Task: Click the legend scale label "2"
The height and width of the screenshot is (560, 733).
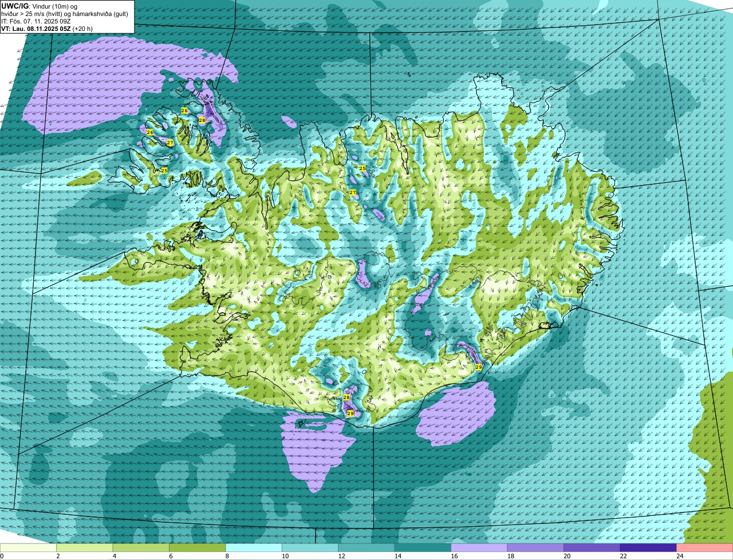Action: 58,555
